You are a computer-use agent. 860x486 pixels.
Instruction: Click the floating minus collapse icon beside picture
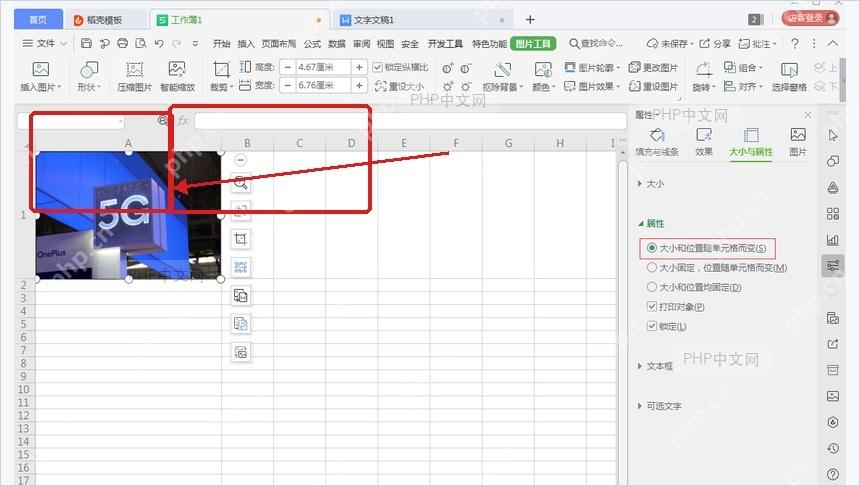pos(240,160)
